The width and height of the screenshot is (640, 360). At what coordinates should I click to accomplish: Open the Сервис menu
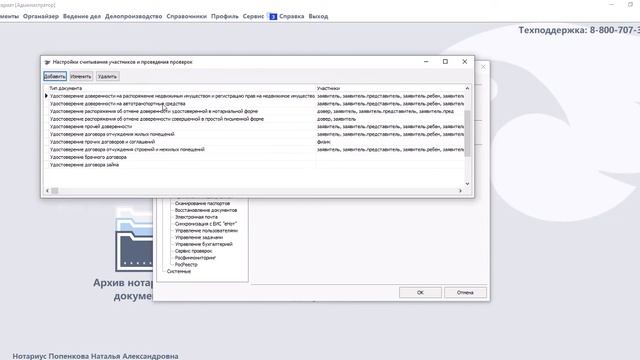(x=253, y=16)
